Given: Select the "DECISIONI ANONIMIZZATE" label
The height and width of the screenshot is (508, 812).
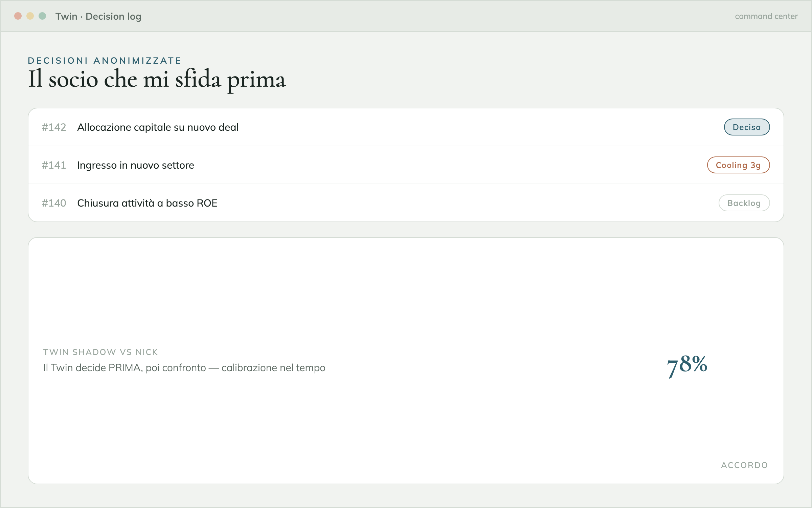Looking at the screenshot, I should [105, 61].
